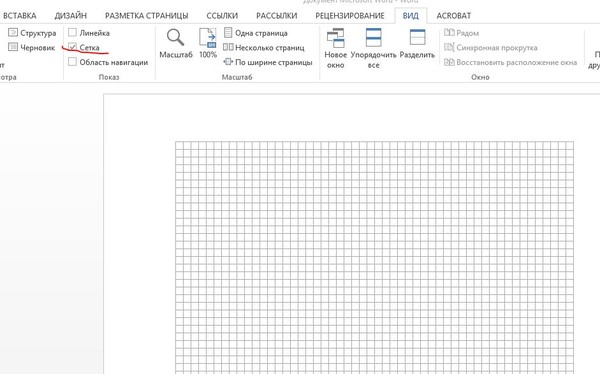This screenshot has height=374, width=600.
Task: Click the По ширине страницы icon
Action: tap(228, 62)
